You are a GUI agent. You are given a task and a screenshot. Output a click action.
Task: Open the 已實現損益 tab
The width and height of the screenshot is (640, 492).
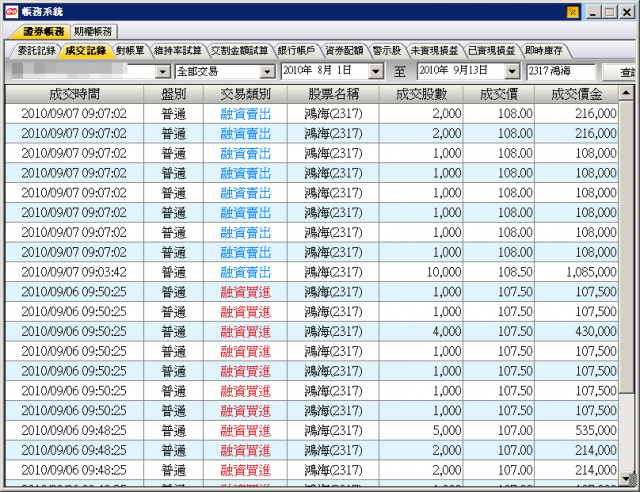pos(491,51)
